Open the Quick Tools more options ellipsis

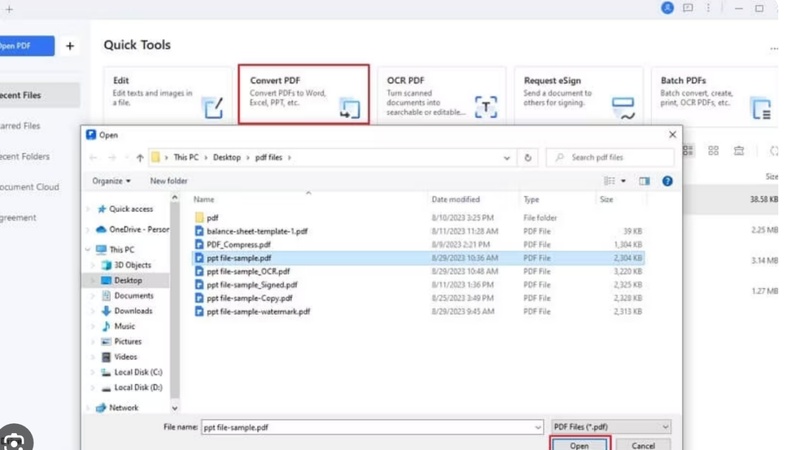click(x=773, y=49)
